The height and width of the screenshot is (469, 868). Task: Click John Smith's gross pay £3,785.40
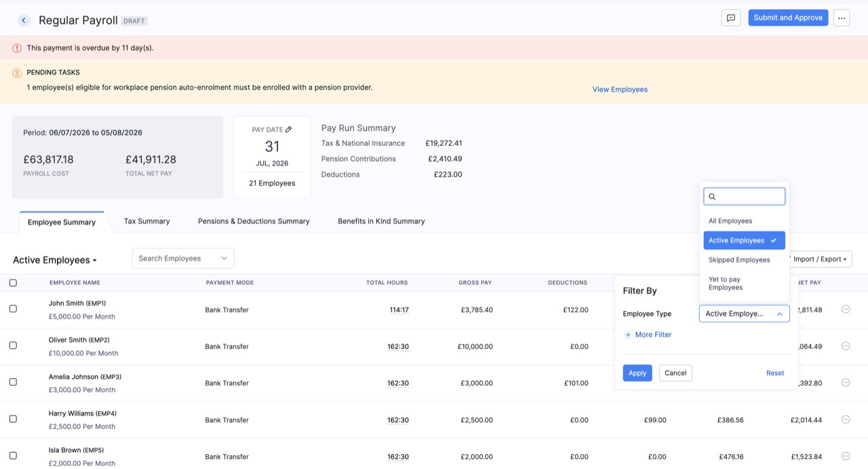477,309
